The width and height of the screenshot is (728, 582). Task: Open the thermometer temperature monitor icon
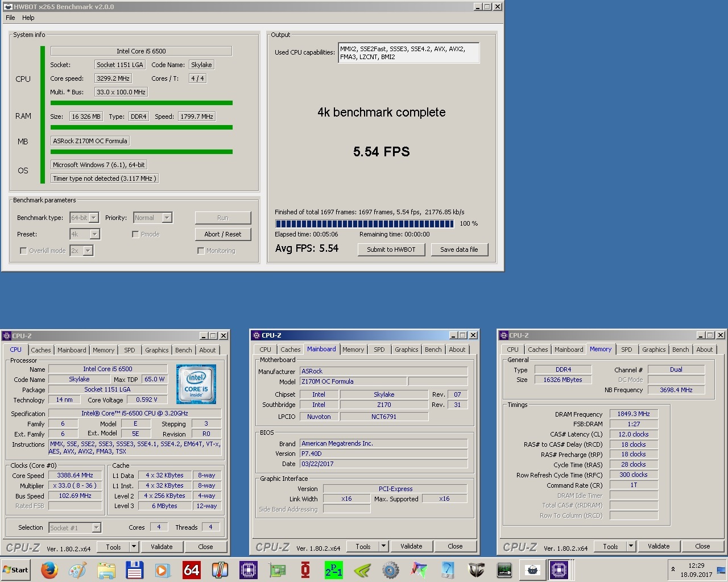(x=220, y=569)
